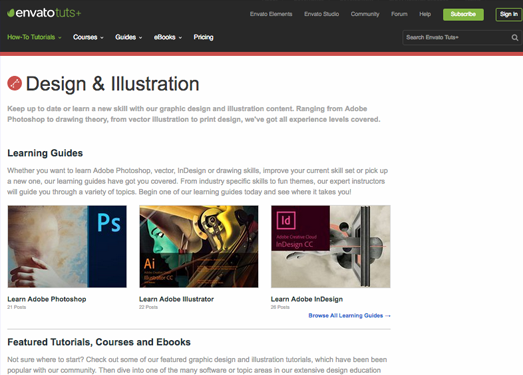Click the red Design & Illustration category icon
The width and height of the screenshot is (523, 375).
tap(14, 83)
